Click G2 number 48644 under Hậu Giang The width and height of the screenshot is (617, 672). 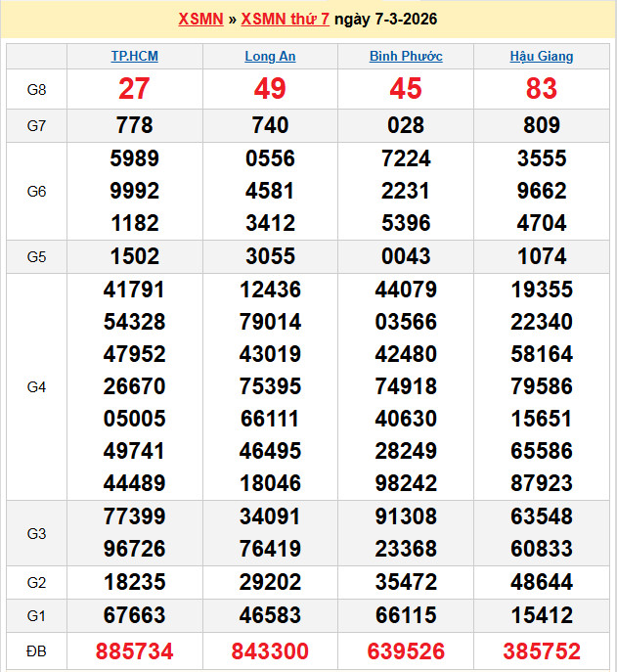pyautogui.click(x=542, y=583)
